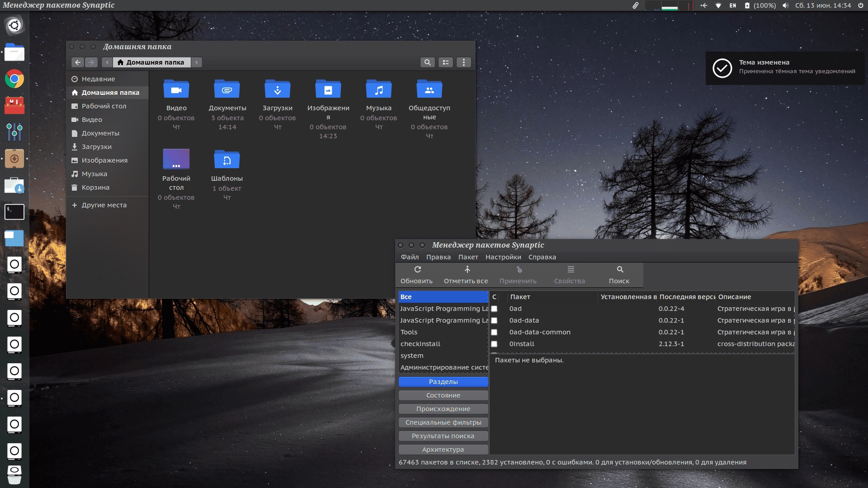This screenshot has height=488, width=868.
Task: Open Files from the dock
Action: 14,52
